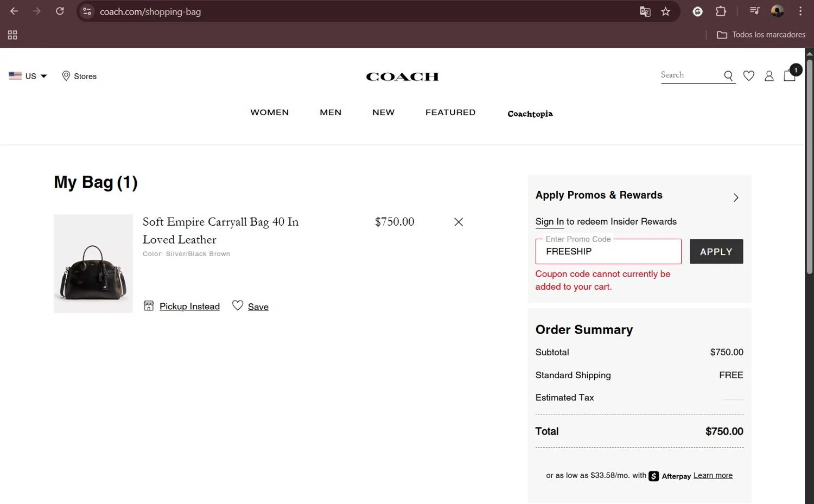
Task: Click the $750.00 item price
Action: pyautogui.click(x=395, y=221)
